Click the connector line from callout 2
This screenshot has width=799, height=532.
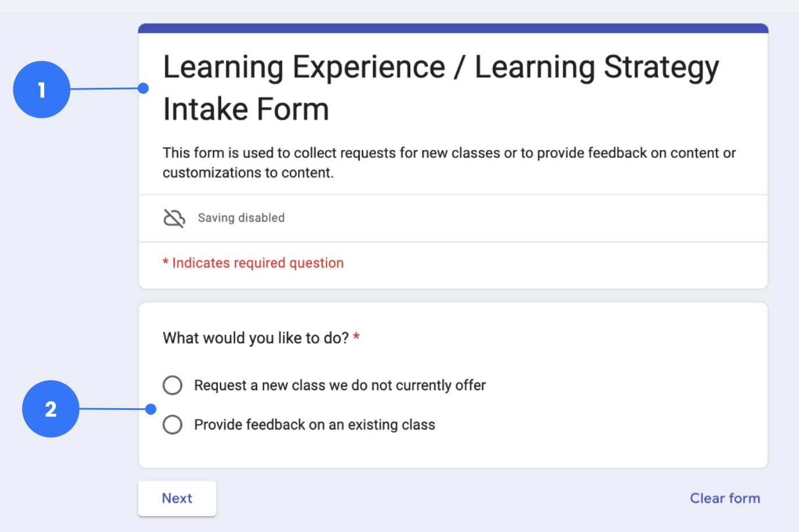pyautogui.click(x=113, y=409)
